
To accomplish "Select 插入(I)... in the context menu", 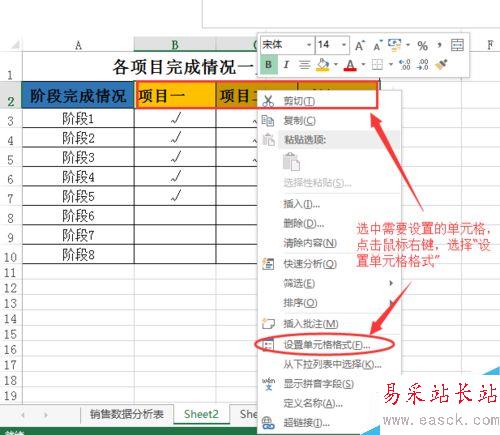I will pos(330,203).
